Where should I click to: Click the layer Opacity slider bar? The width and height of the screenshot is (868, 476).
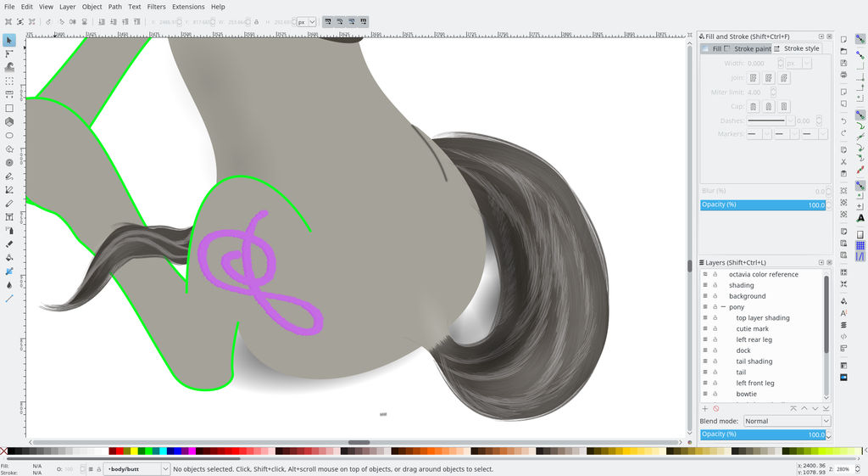763,434
